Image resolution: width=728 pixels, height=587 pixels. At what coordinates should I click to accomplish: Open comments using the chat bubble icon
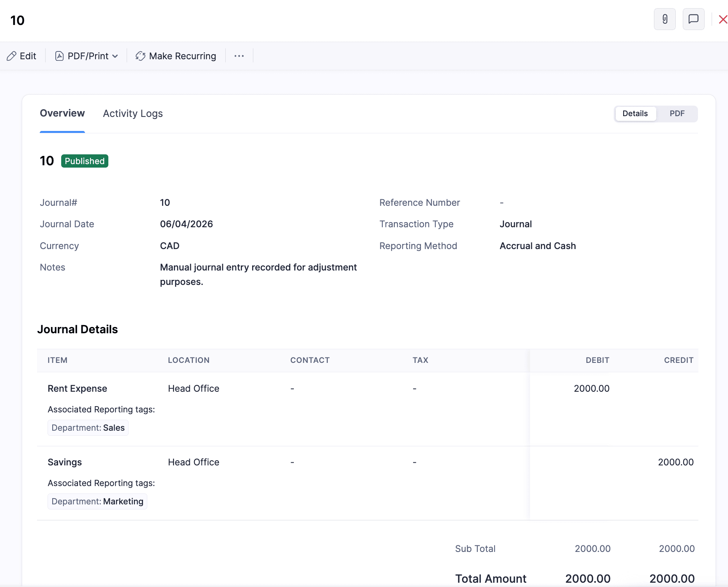click(694, 19)
